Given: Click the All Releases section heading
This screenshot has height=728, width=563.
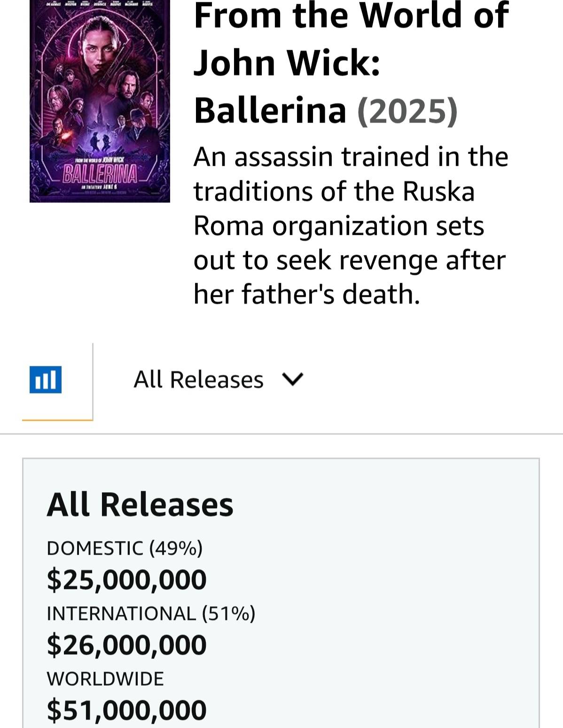Looking at the screenshot, I should click(140, 504).
